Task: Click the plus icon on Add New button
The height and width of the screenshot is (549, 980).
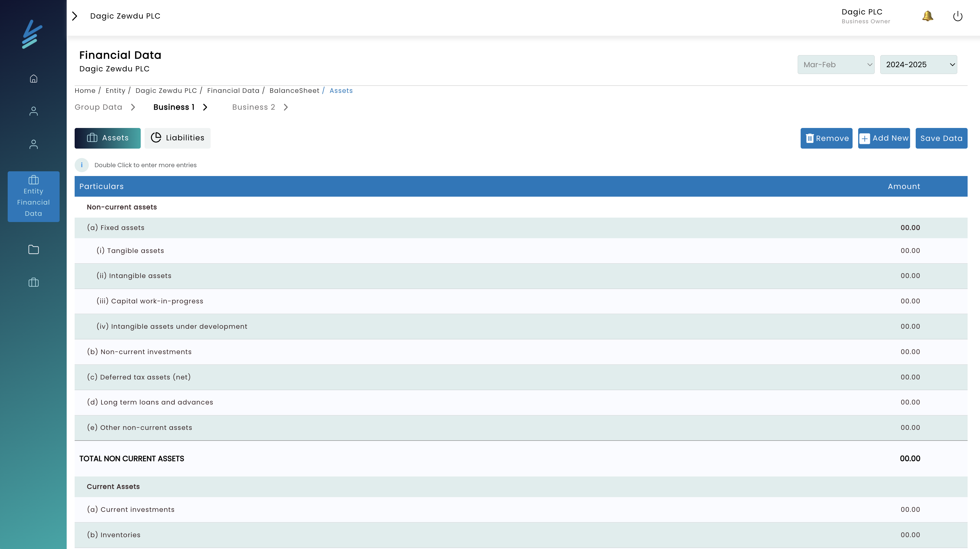Action: [x=864, y=138]
